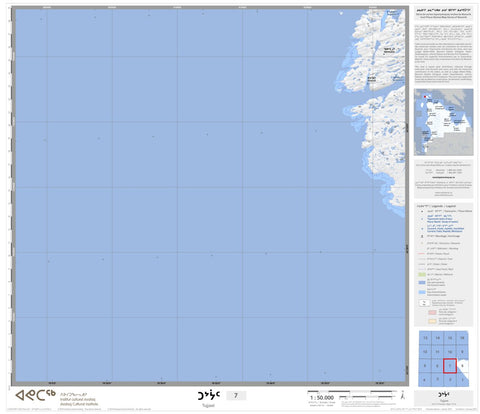
Task: Click the place name dot symbol in legend
Action: (x=422, y=211)
